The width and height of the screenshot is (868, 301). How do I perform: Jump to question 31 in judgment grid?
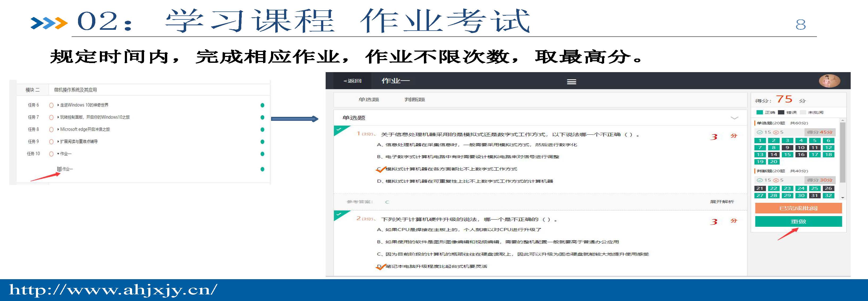(815, 195)
